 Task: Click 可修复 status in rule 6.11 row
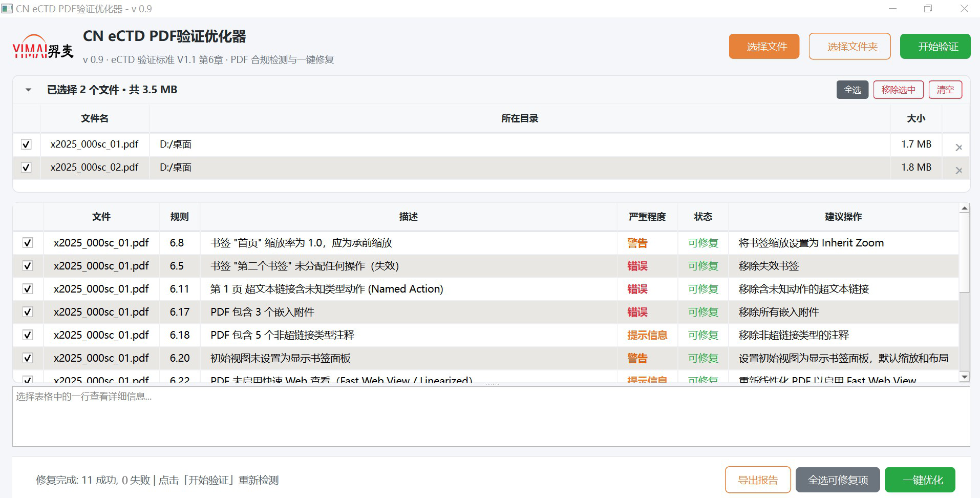pyautogui.click(x=703, y=289)
